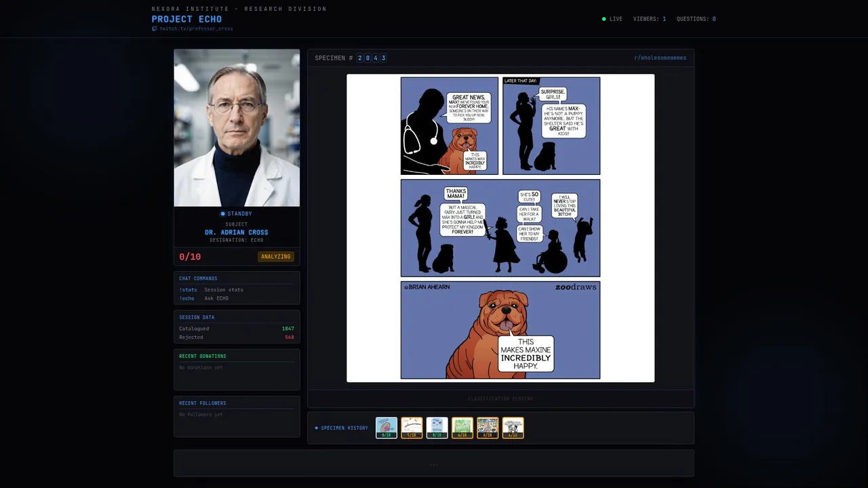Click the SPECIMEN HISTORY blue dot
This screenshot has height=488, width=868.
click(x=316, y=428)
